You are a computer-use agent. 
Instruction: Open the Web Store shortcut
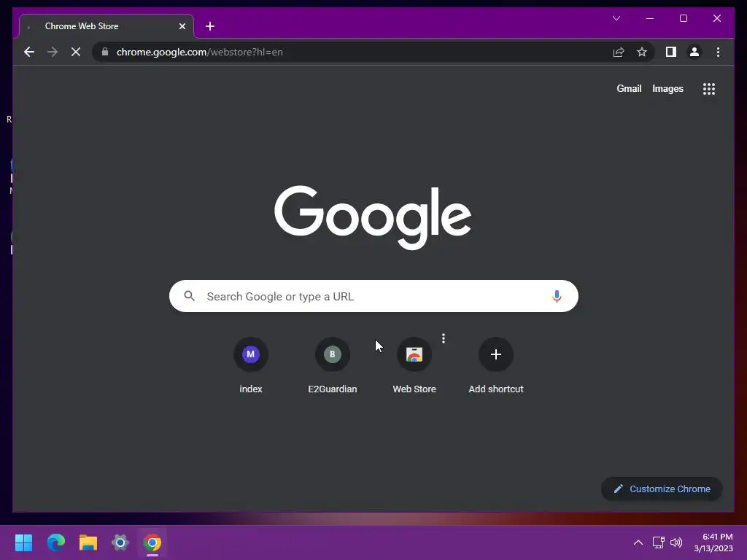click(414, 365)
